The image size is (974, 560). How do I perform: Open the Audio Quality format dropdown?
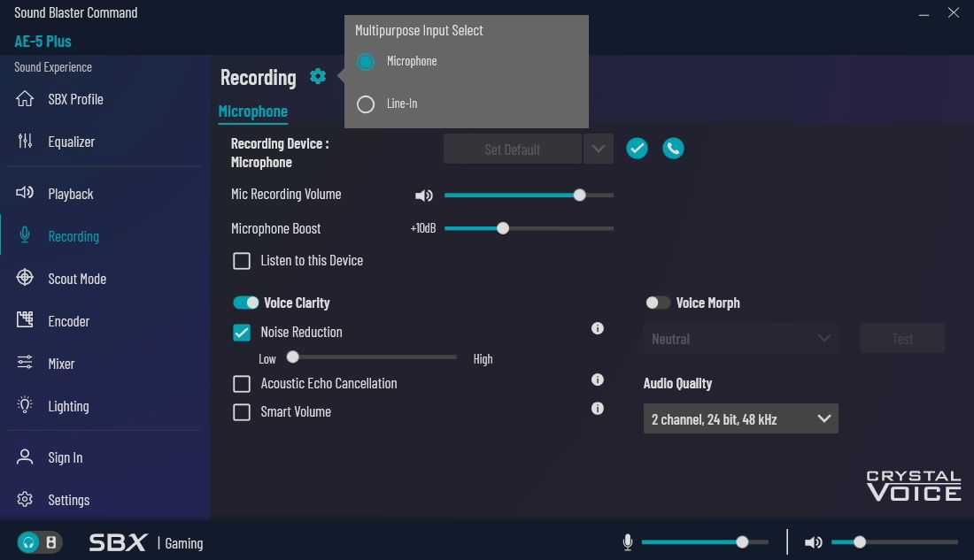tap(740, 419)
